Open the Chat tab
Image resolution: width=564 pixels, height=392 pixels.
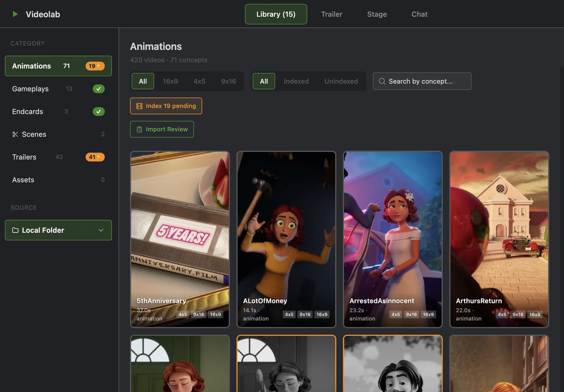[419, 14]
